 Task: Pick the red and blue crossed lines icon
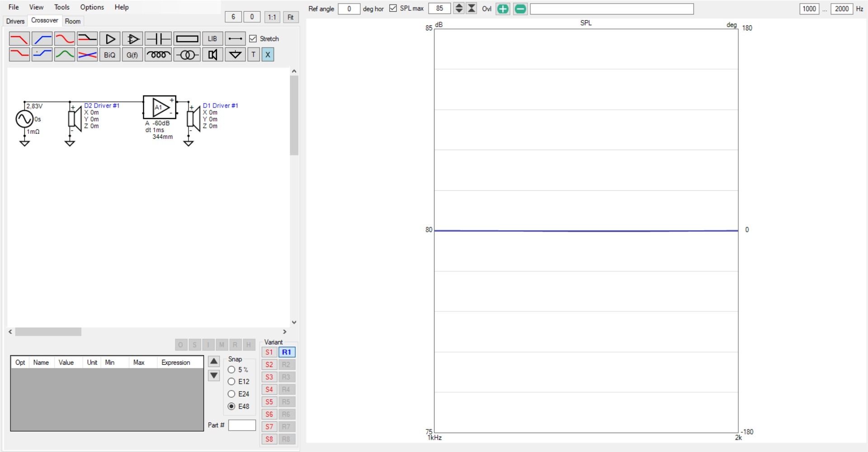[x=87, y=55]
